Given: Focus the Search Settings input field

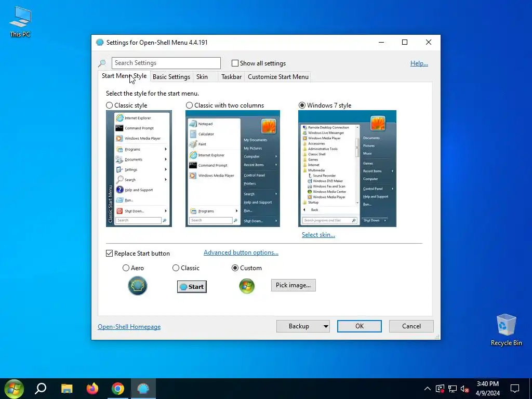Looking at the screenshot, I should click(166, 63).
